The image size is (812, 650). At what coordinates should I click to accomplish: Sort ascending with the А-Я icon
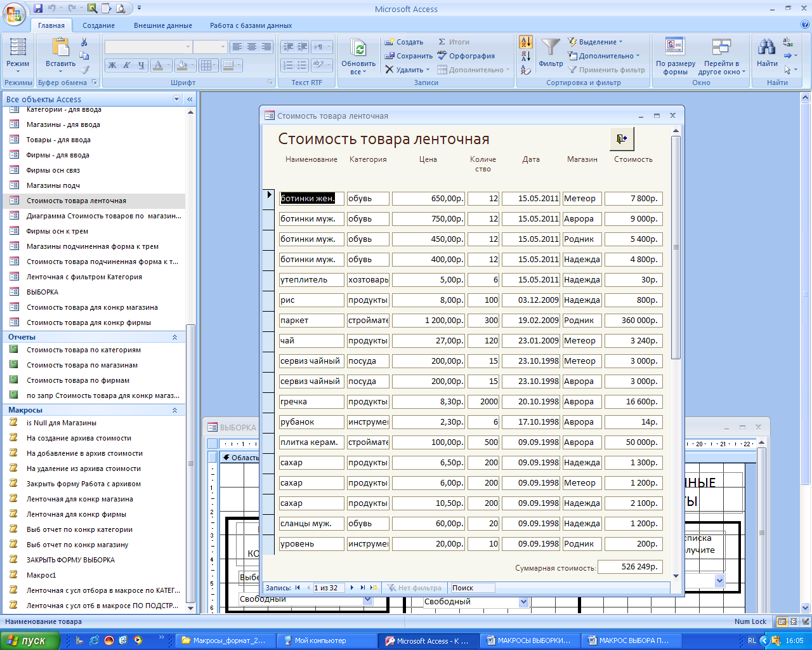click(x=526, y=43)
